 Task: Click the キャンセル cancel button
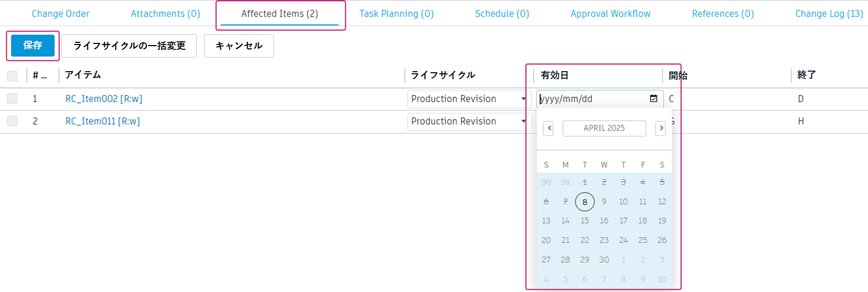239,46
